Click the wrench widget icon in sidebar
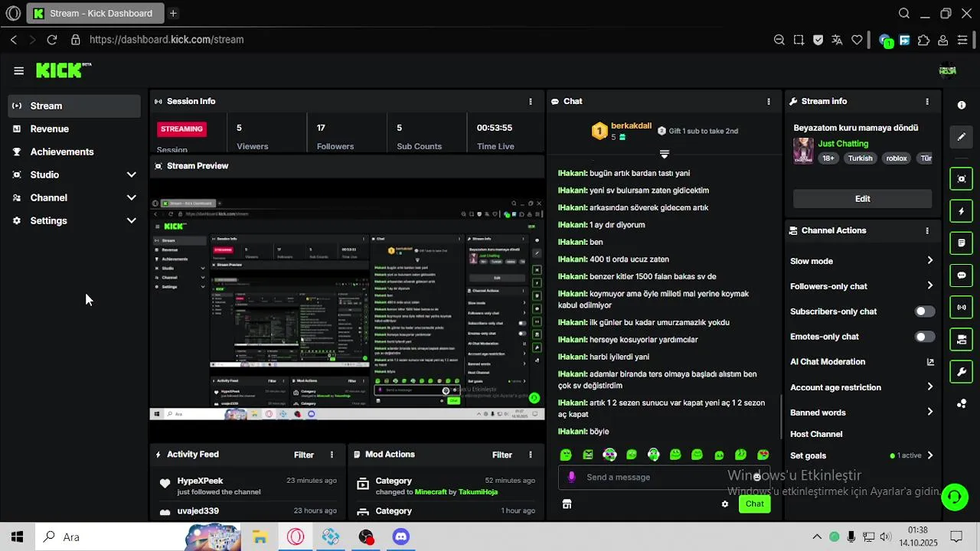980x551 pixels. coord(962,372)
